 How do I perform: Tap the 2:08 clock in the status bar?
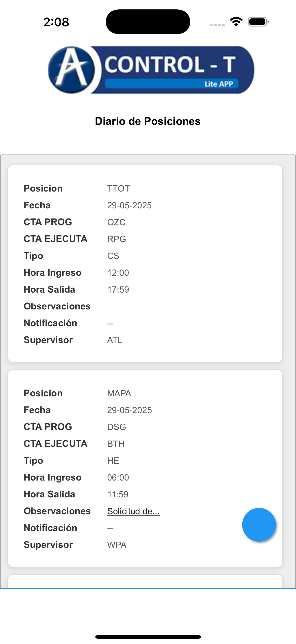[56, 22]
